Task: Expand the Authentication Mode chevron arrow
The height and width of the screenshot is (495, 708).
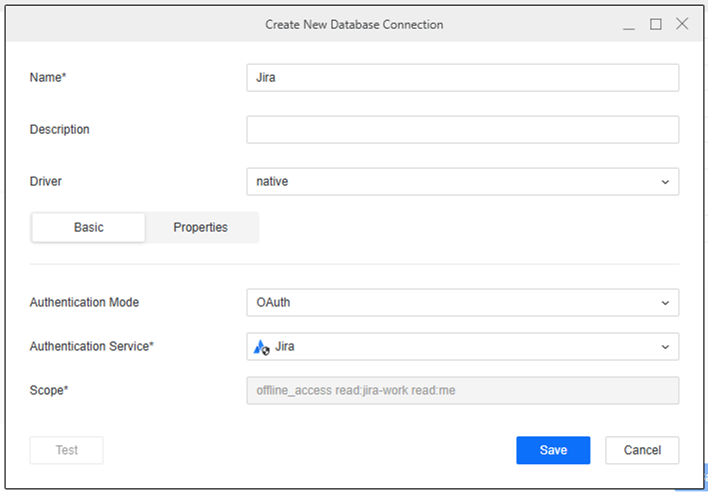Action: [x=665, y=303]
